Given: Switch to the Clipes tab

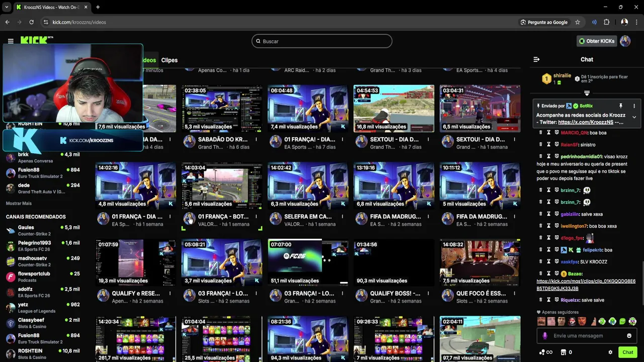Looking at the screenshot, I should (x=169, y=60).
